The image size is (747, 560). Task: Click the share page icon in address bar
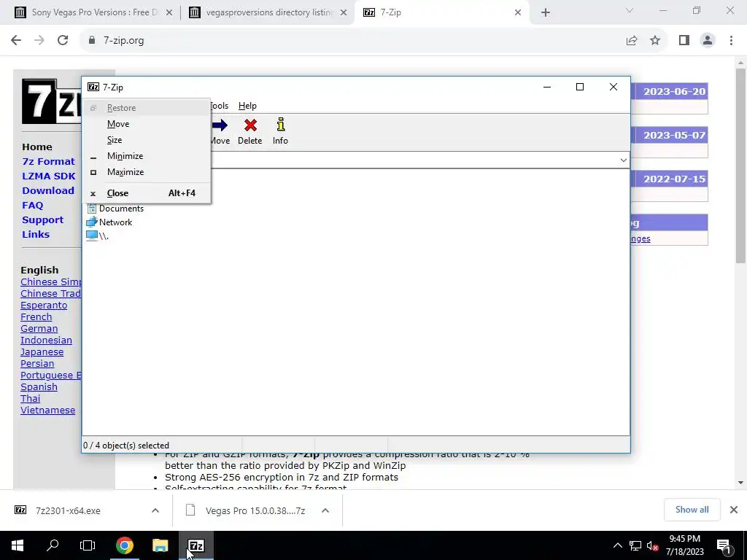[x=632, y=41]
